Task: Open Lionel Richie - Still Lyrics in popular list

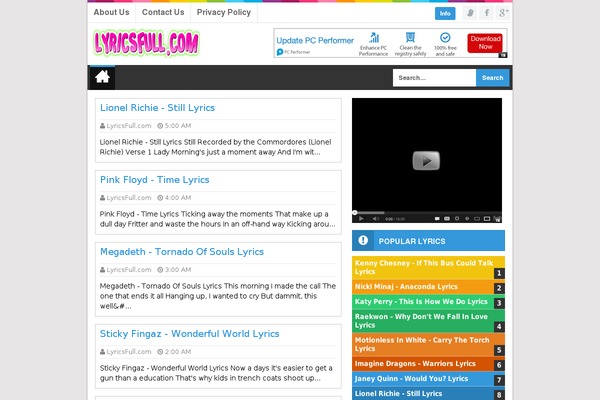Action: (398, 393)
